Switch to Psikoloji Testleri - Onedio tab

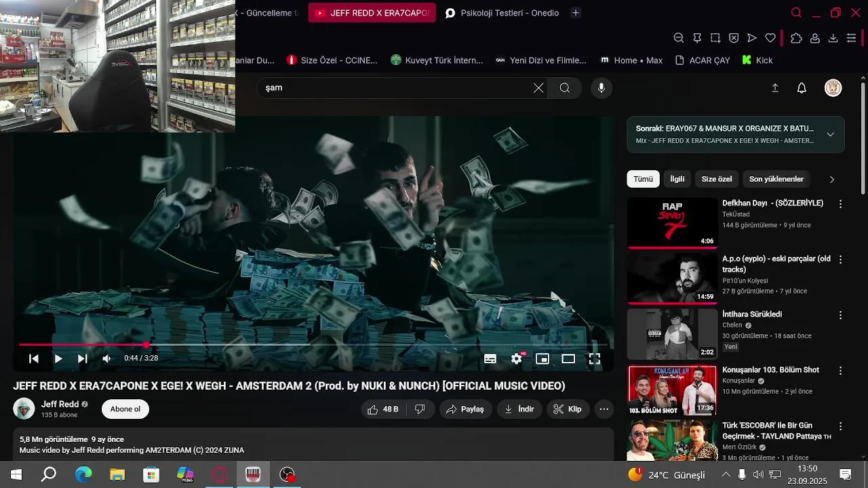502,13
